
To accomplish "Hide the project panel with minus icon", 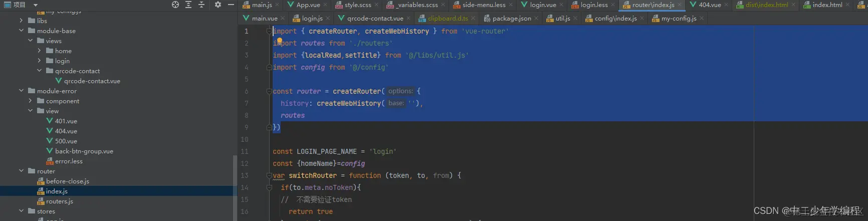I will pos(231,5).
